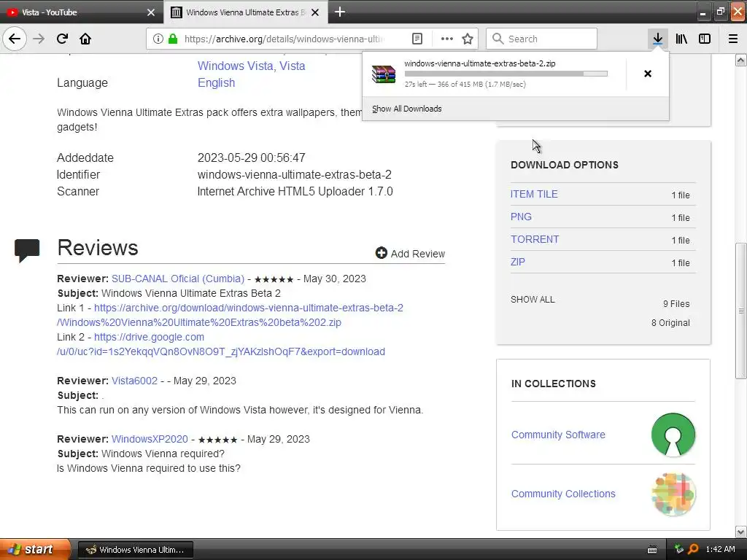Open reviewer SUB-CANAL Oficial (Cumbia) profile
Viewport: 747px width, 560px height.
click(x=178, y=279)
